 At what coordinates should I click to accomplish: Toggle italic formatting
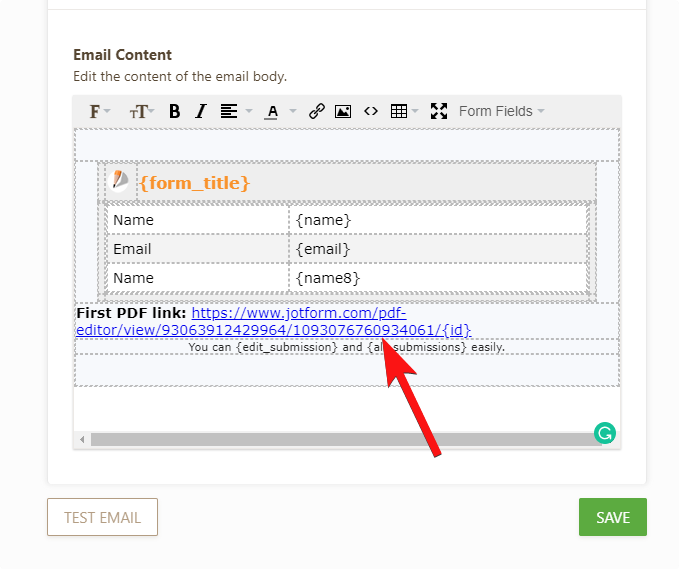coord(200,111)
